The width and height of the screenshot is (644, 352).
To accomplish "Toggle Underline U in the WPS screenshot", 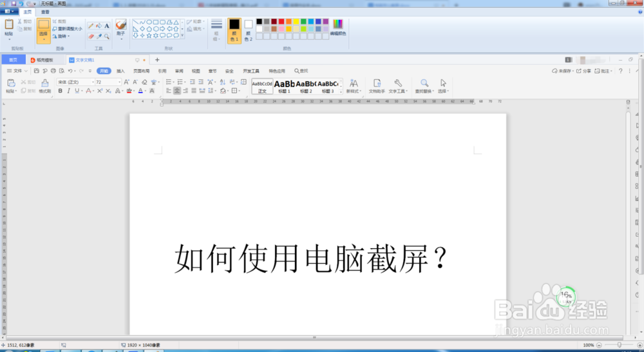I will [x=77, y=91].
